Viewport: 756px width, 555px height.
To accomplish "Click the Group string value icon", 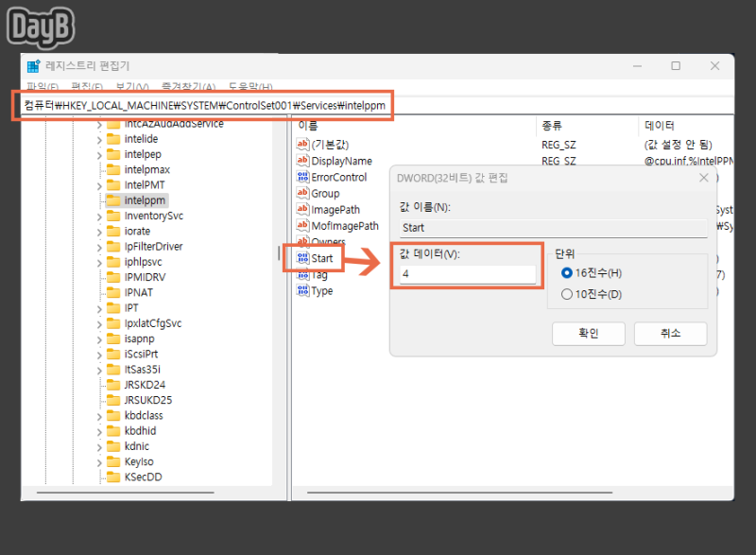I will pyautogui.click(x=302, y=193).
